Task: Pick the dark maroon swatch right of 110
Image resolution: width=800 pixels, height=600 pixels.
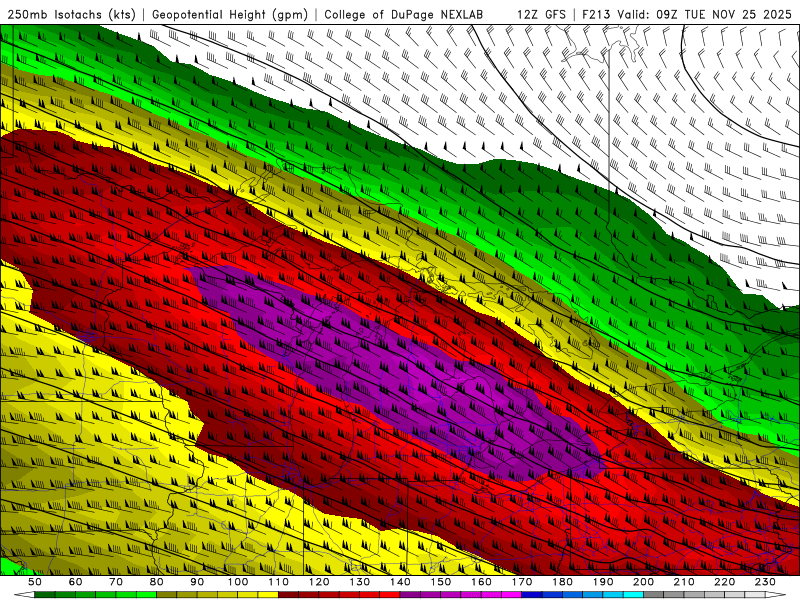Action: pyautogui.click(x=288, y=594)
